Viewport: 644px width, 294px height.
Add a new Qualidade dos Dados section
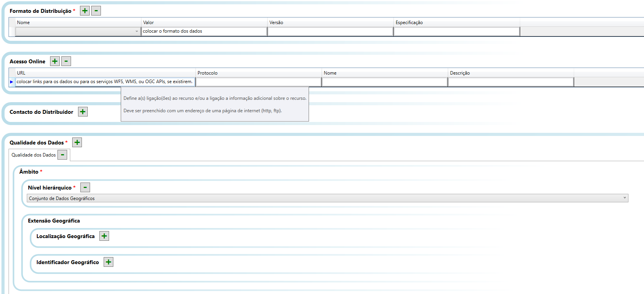tap(77, 143)
